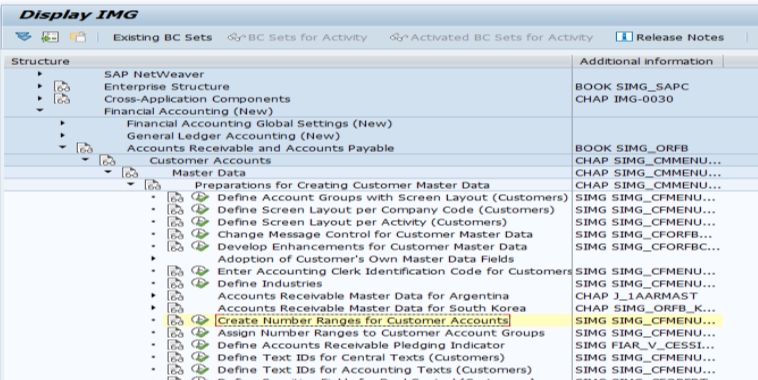Open Existing BC Sets
Screen dimensions: 758x380
pos(162,37)
